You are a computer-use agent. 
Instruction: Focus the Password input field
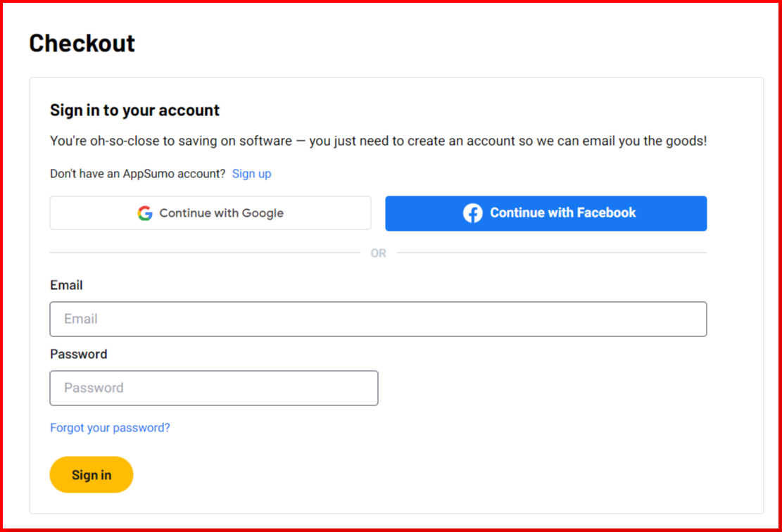pyautogui.click(x=214, y=388)
